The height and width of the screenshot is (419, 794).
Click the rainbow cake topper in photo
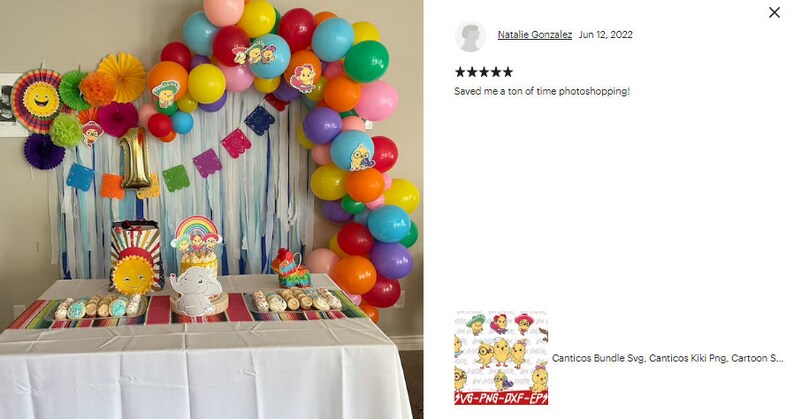[x=196, y=233]
